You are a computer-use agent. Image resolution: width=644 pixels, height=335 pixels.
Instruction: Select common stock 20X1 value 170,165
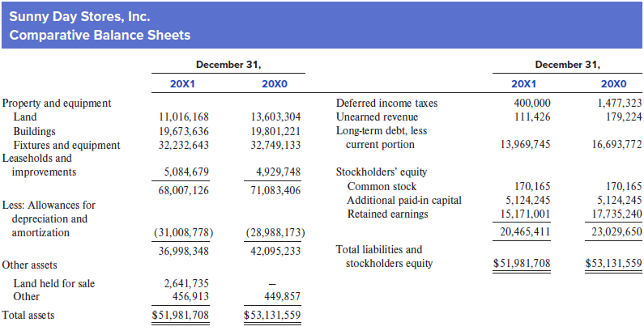[533, 187]
